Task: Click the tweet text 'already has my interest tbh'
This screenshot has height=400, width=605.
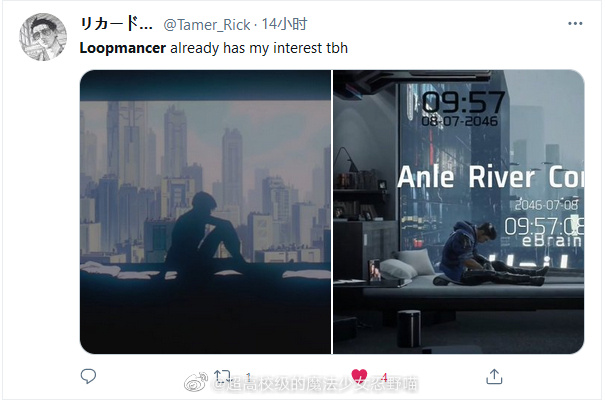Action: (259, 48)
